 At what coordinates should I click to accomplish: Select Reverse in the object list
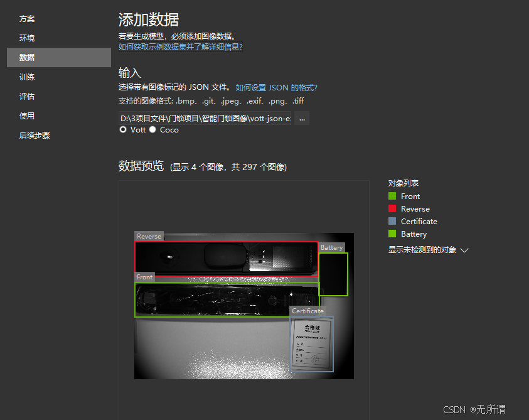pyautogui.click(x=415, y=209)
